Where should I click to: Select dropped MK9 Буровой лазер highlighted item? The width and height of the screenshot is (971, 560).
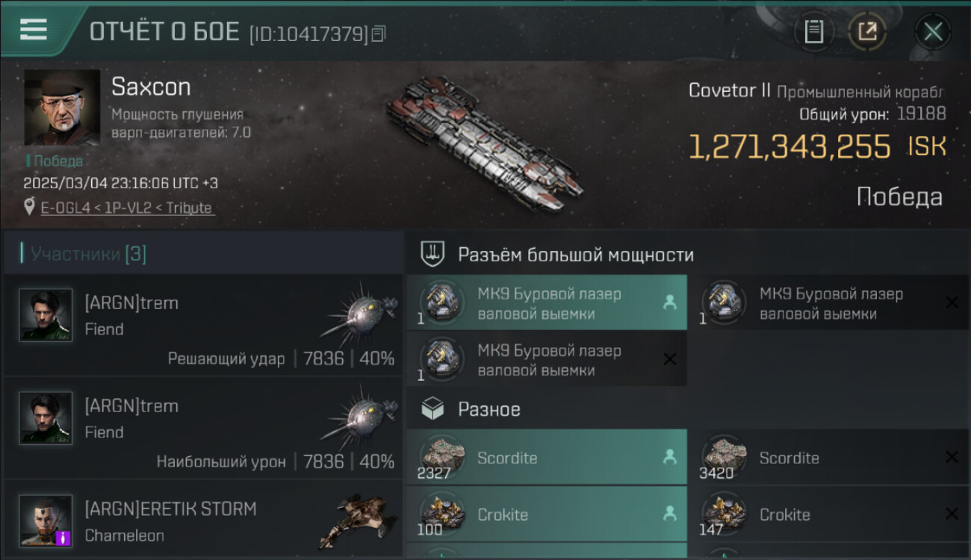(x=547, y=302)
